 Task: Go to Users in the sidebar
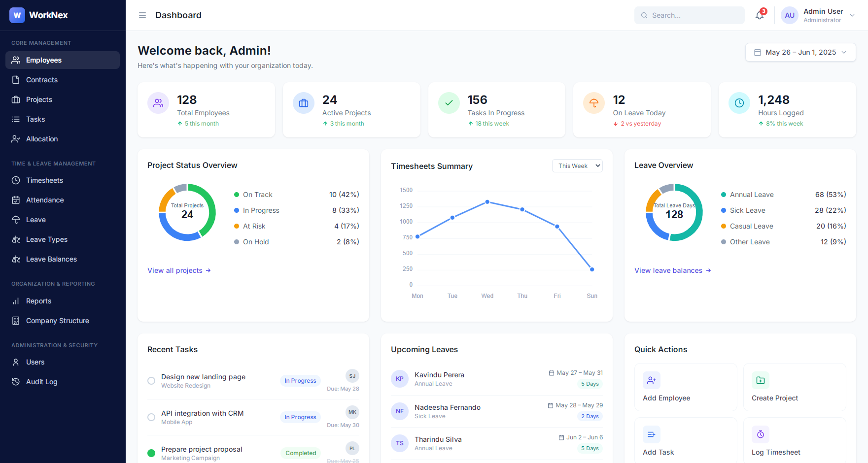pos(63,362)
